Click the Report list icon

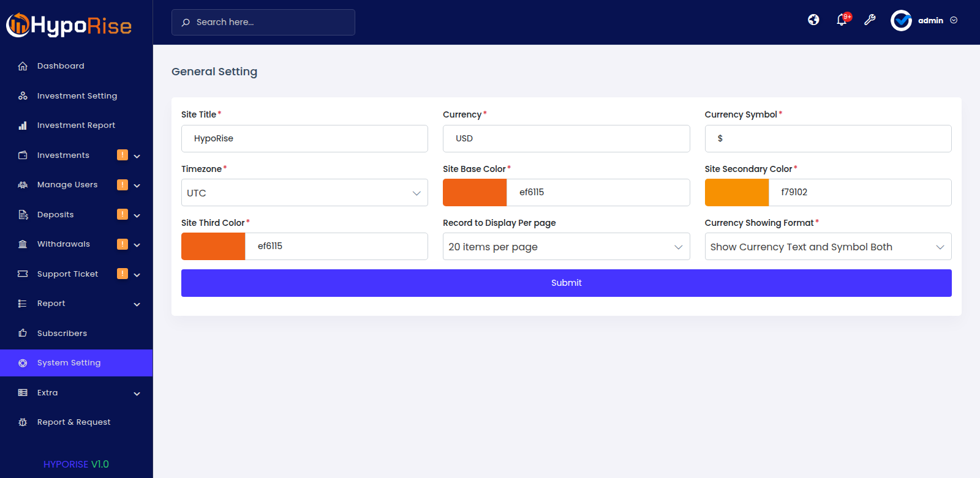(23, 304)
